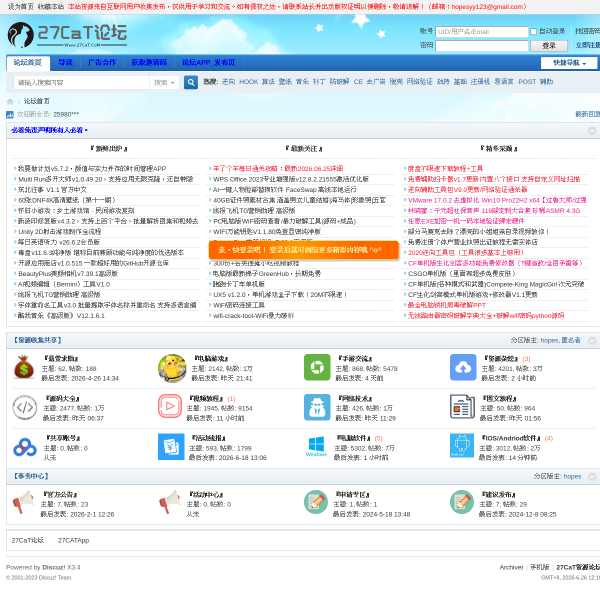The width and height of the screenshot is (600, 600).
Task: Open the 源码大全 forum title link
Action: pyautogui.click(x=62, y=399)
